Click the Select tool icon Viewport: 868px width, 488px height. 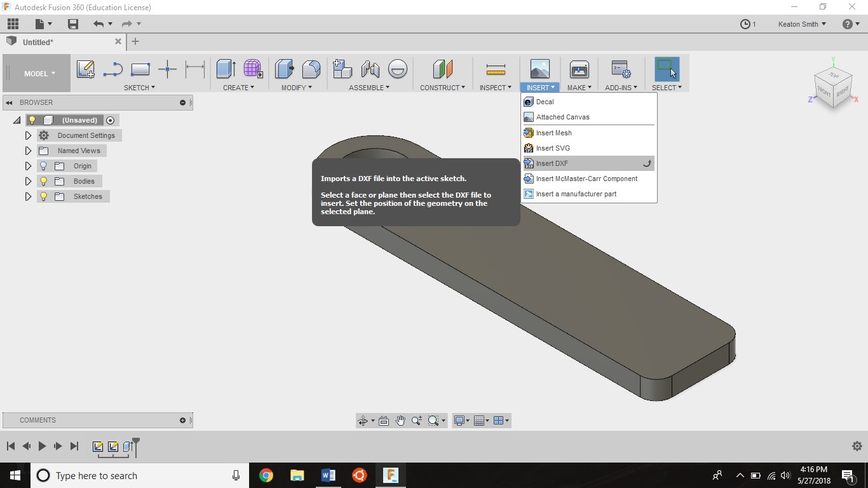[667, 69]
